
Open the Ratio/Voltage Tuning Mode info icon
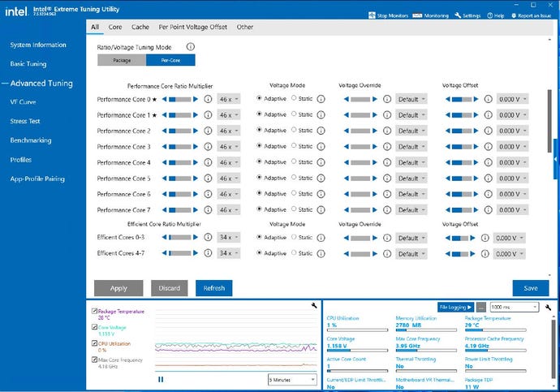click(x=191, y=47)
